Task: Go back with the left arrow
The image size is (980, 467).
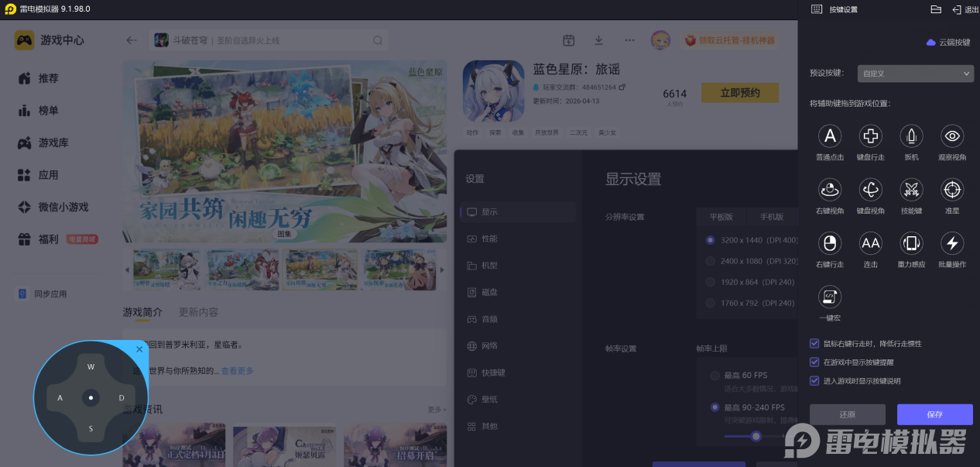Action: pos(132,40)
